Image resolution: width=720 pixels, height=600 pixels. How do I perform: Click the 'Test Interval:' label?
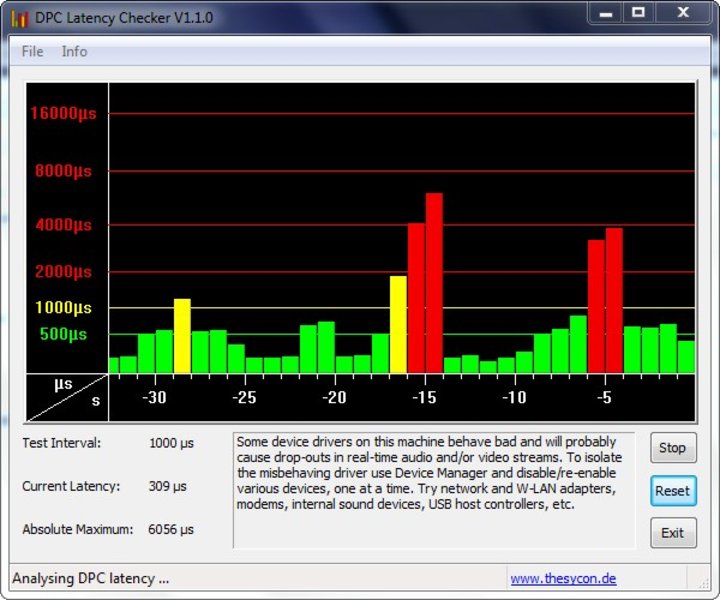[62, 443]
